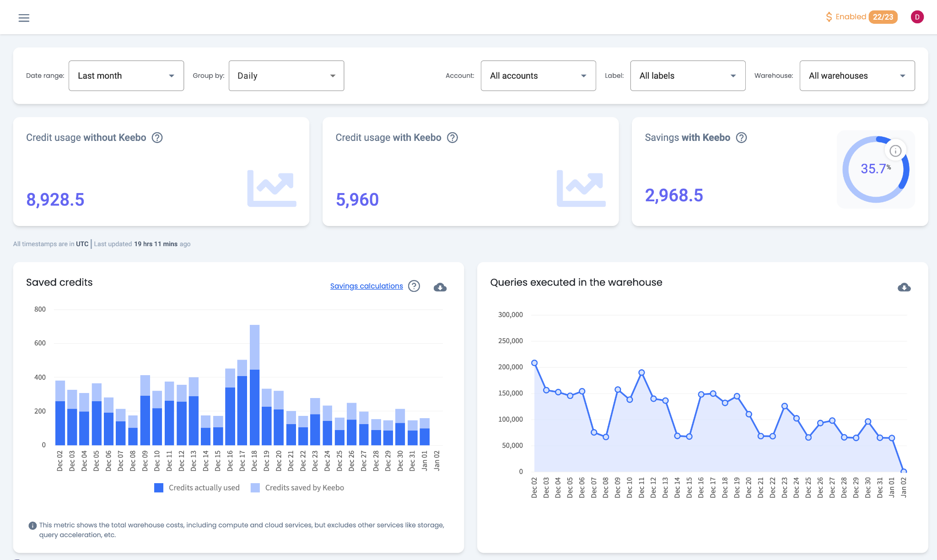Click the Dec 11 data point on queries chart

tap(641, 372)
